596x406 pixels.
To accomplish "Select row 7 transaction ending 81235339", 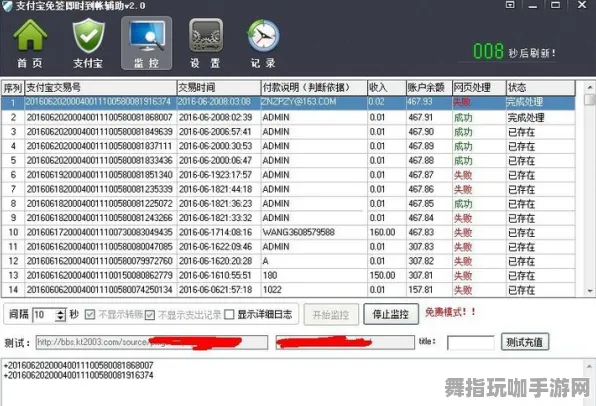I will tap(288, 189).
